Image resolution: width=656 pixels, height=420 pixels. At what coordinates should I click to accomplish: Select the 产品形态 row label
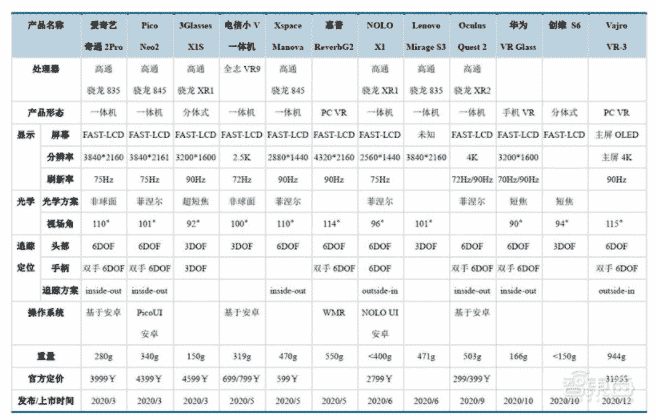click(x=46, y=113)
